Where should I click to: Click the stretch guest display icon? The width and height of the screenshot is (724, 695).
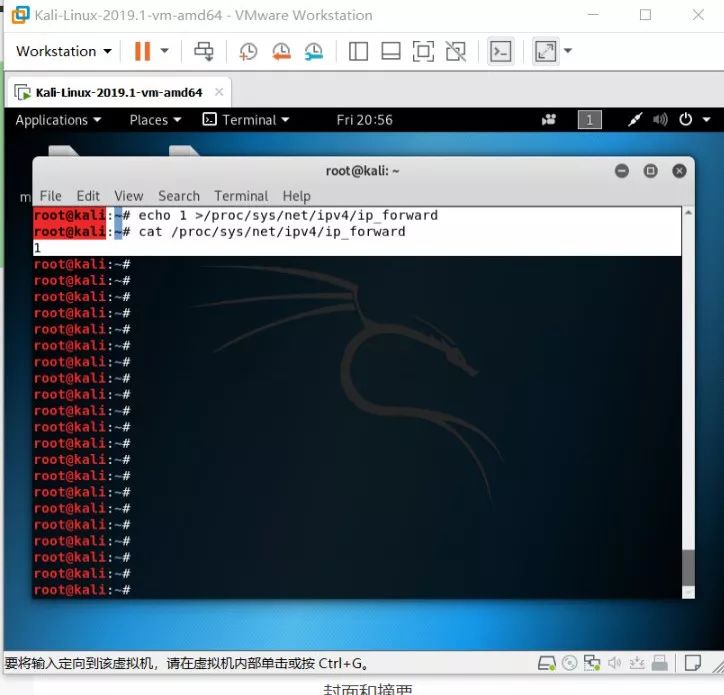click(x=545, y=51)
